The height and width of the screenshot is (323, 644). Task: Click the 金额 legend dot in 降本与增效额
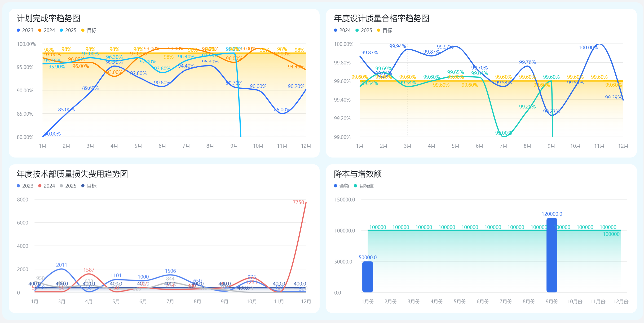tap(336, 186)
